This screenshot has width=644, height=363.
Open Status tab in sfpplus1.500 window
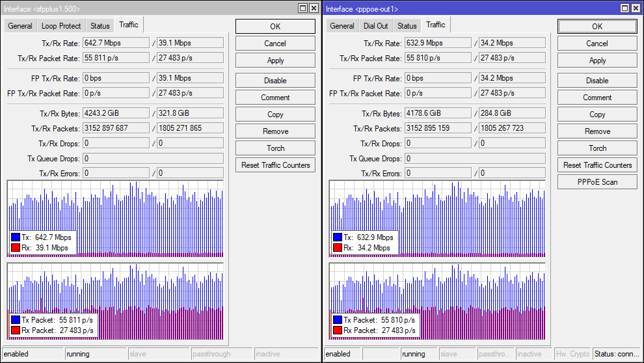(x=100, y=26)
